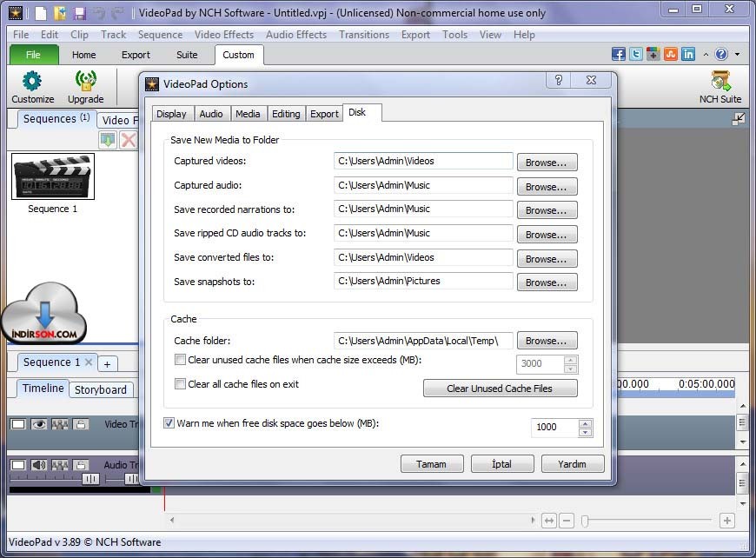
Task: Click the red X delete icon in bin
Action: click(129, 140)
